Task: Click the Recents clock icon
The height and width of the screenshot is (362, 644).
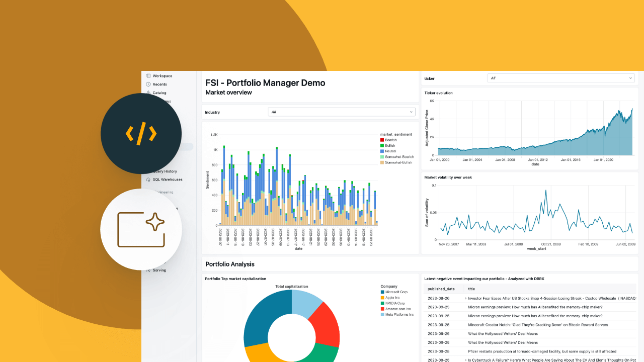Action: [148, 83]
